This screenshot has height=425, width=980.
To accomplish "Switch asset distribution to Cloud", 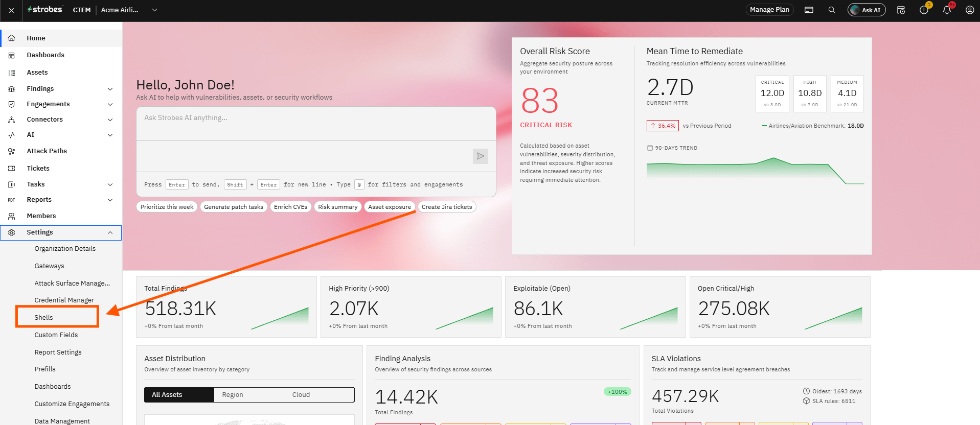I will tap(319, 395).
